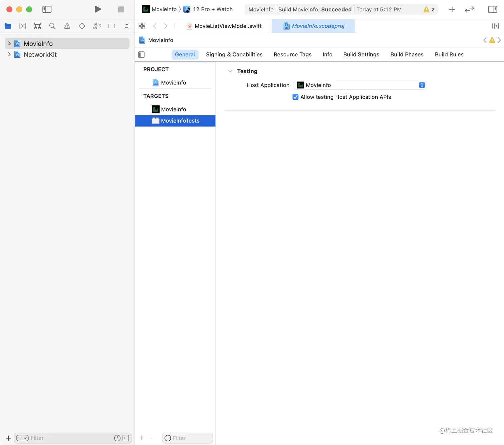Open the Debug navigator
Viewport: 504px width, 445px height.
[x=97, y=26]
